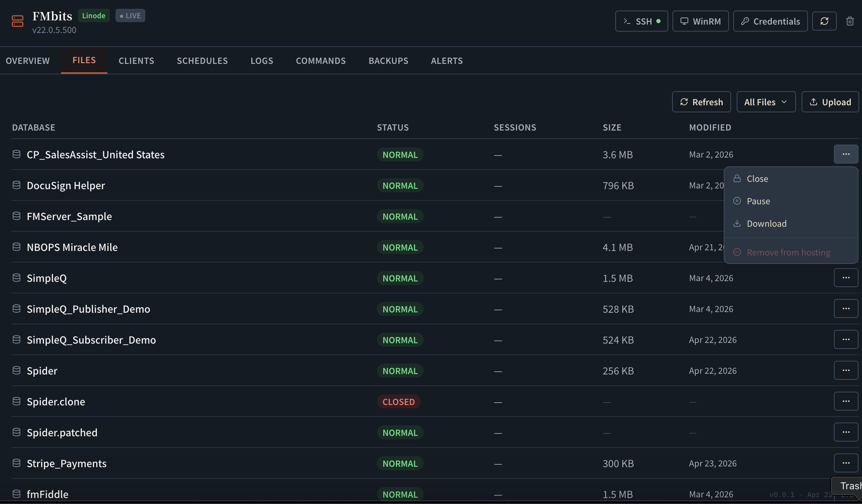Image resolution: width=862 pixels, height=504 pixels.
Task: Switch to the Backups tab
Action: pos(388,61)
